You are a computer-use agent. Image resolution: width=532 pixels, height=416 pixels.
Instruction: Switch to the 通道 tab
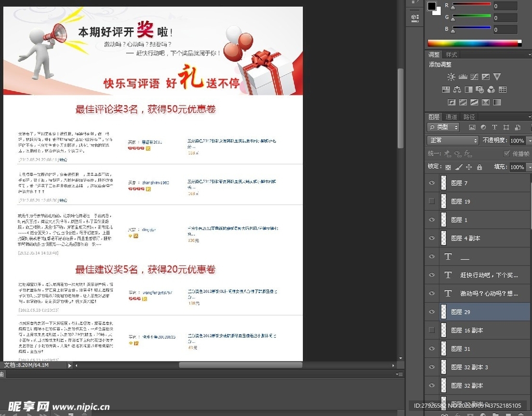click(451, 117)
